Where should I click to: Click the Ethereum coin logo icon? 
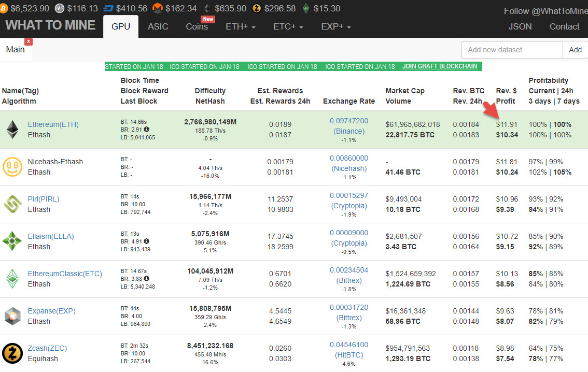tap(12, 130)
